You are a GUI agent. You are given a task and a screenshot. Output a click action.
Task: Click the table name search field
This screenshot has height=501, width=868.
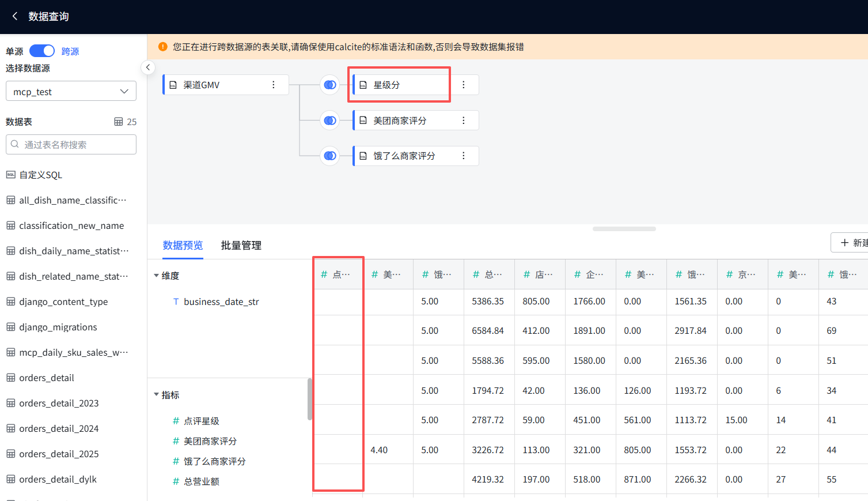click(71, 145)
